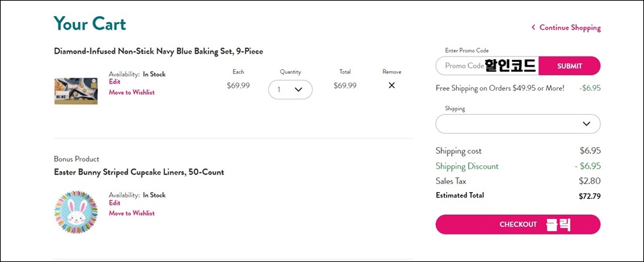Remove the baking set with the X icon
The width and height of the screenshot is (644, 262).
(x=391, y=85)
